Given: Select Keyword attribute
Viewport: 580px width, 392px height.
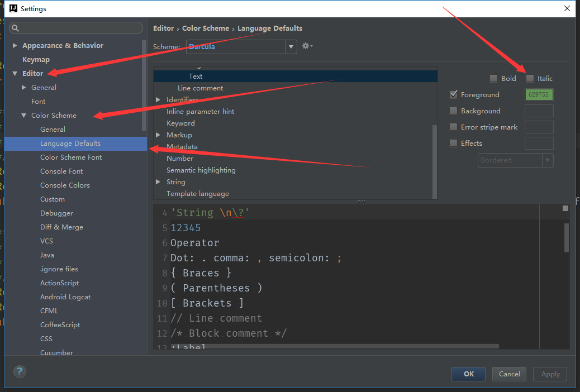Looking at the screenshot, I should click(180, 123).
